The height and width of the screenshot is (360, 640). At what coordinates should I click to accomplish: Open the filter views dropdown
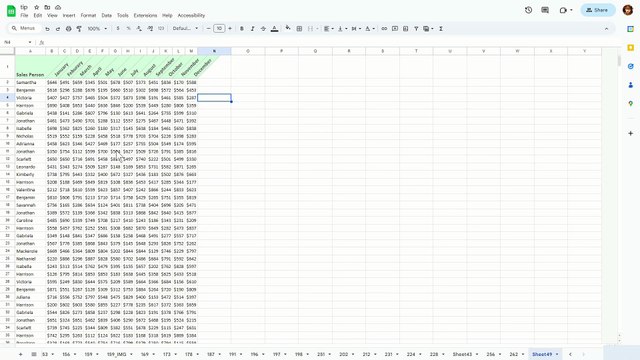tap(428, 29)
